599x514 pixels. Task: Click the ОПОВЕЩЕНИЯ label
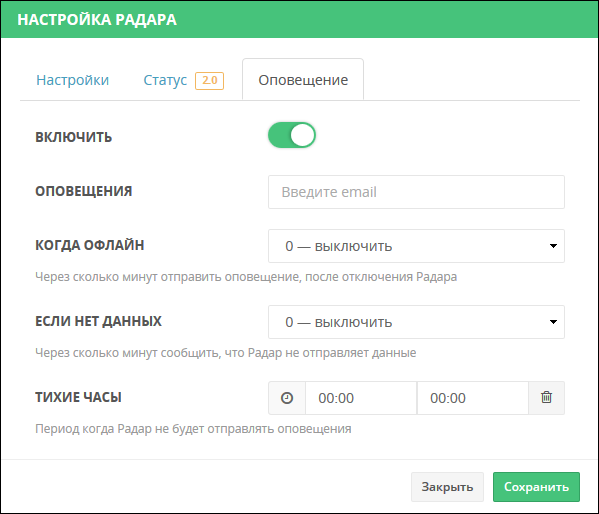(x=84, y=191)
